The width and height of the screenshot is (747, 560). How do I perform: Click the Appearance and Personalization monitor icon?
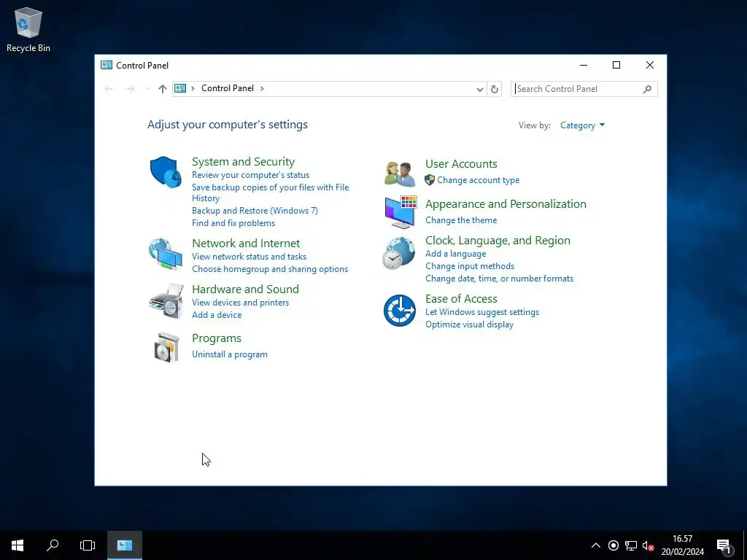400,212
